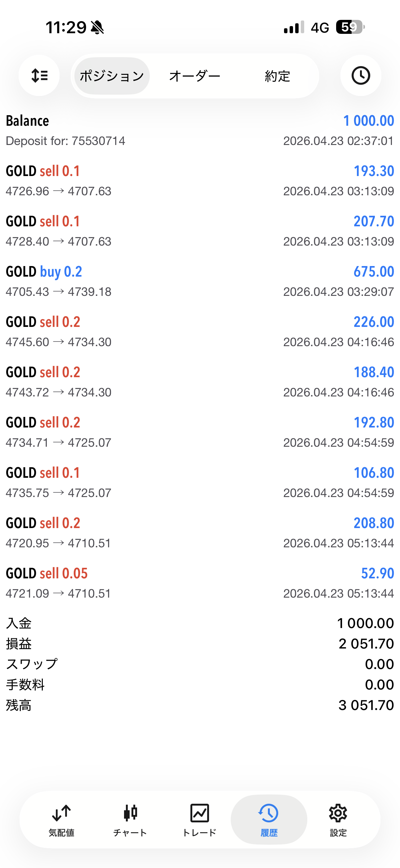The image size is (400, 868).
Task: Expand the GOLD sell 0.05 trade row
Action: (200, 583)
